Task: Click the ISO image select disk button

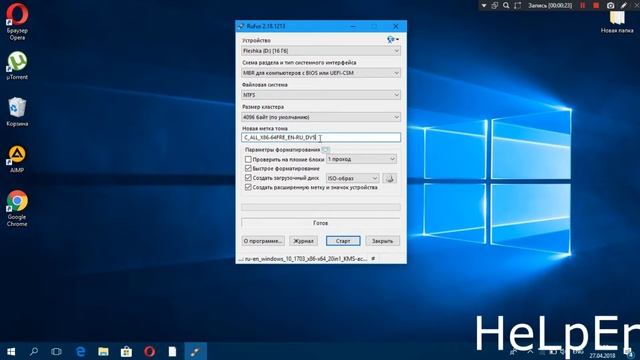Action: [389, 178]
